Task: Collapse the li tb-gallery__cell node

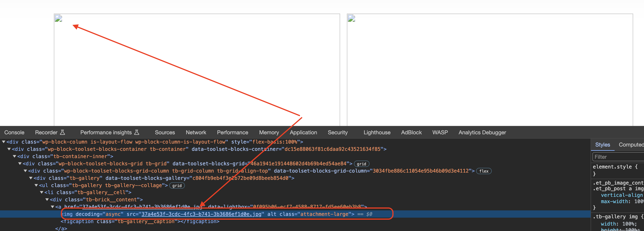Action: coord(42,192)
